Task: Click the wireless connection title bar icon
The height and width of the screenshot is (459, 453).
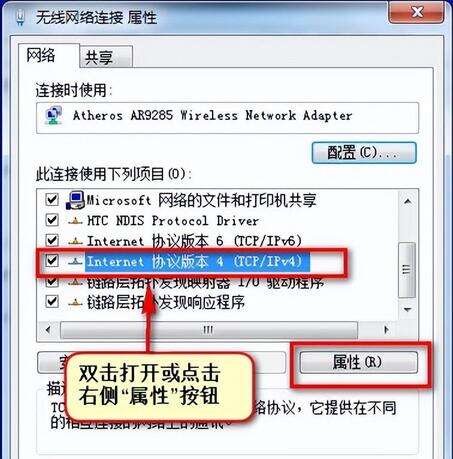Action: (21, 17)
